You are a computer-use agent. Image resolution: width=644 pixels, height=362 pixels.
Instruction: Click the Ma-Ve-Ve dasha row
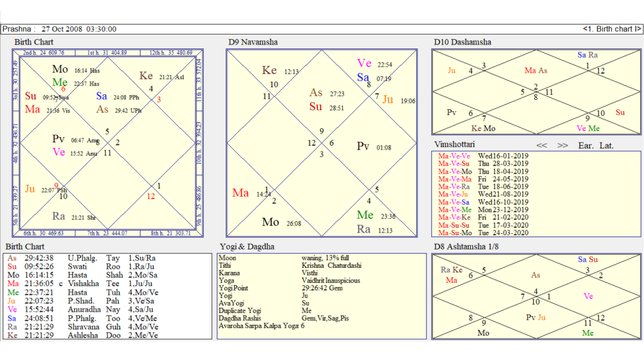tap(483, 156)
